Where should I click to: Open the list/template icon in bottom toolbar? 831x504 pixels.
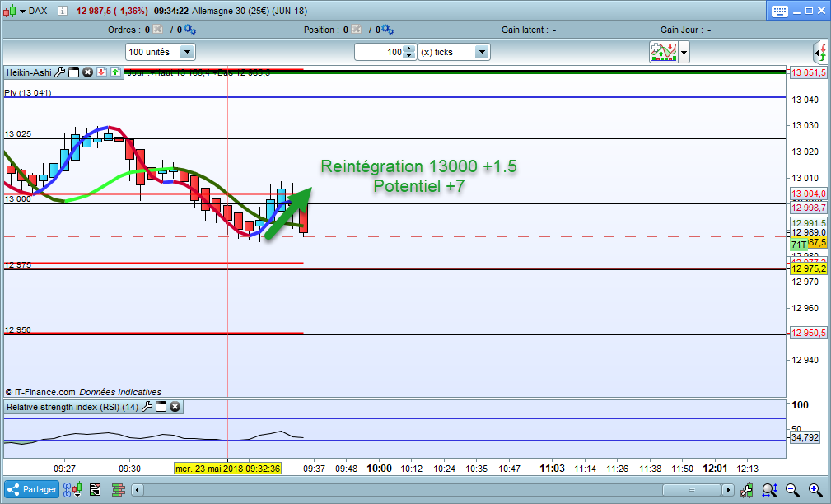[x=96, y=490]
